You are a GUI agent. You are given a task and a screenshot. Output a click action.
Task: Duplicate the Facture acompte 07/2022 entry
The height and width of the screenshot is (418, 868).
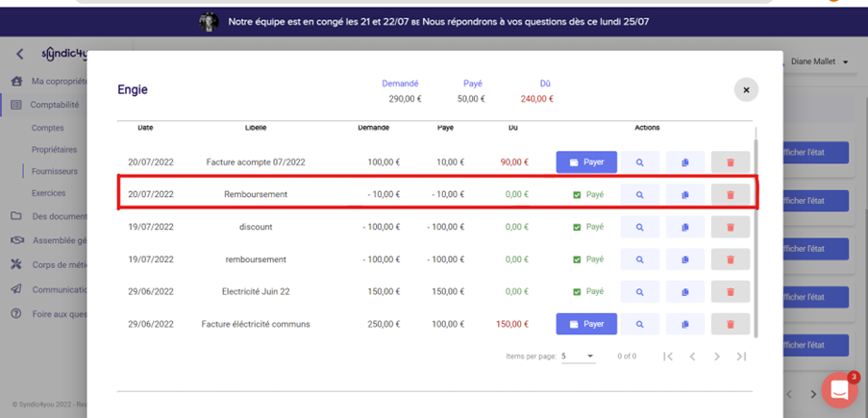(684, 162)
